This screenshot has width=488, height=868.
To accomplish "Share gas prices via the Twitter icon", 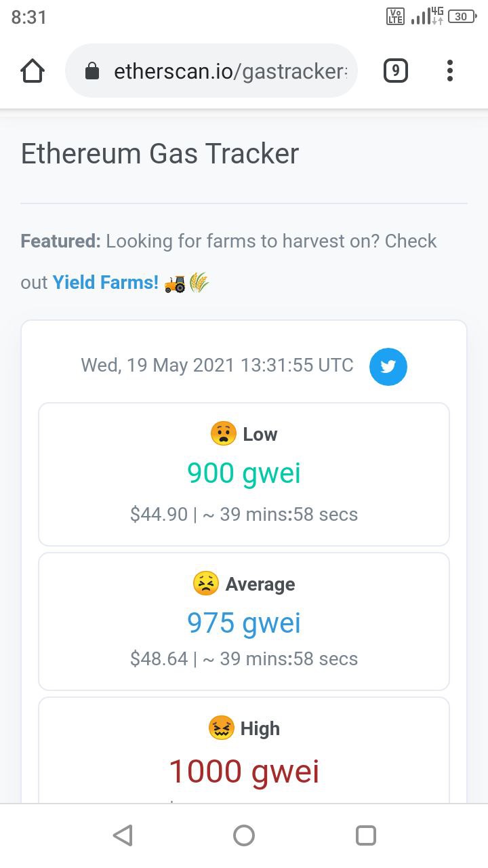I will [x=388, y=367].
